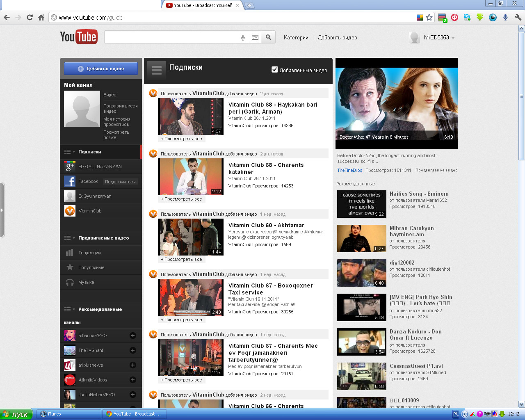Click the blue Добавить видео button
The width and height of the screenshot is (525, 420).
[x=101, y=68]
